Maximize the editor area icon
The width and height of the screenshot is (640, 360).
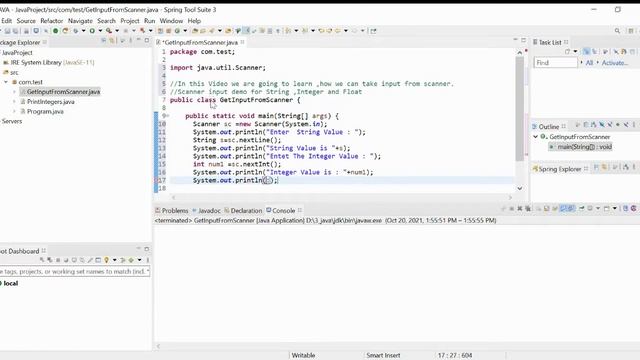[x=524, y=40]
